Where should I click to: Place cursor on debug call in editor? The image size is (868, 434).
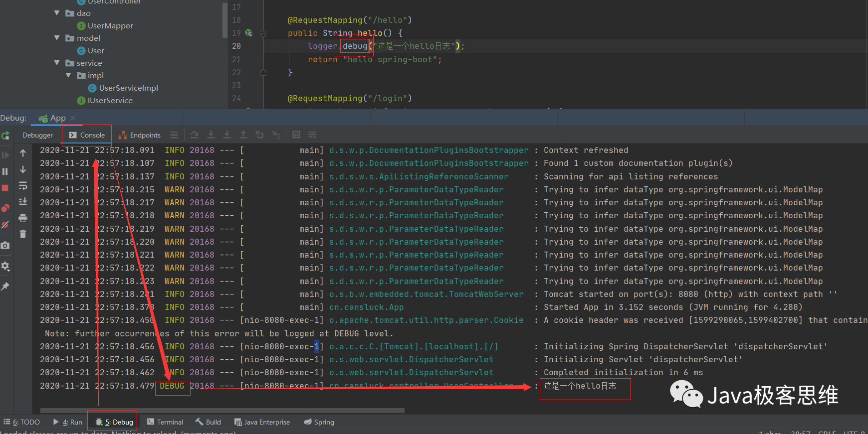pyautogui.click(x=355, y=46)
